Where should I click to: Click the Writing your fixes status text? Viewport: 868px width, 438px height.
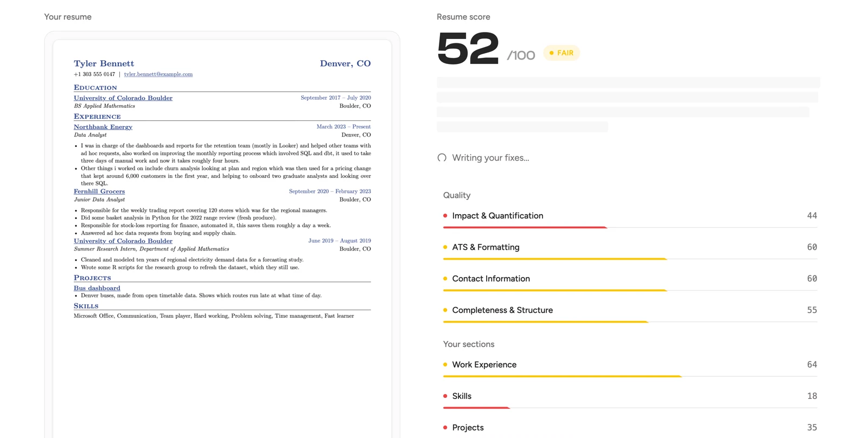[x=490, y=158]
